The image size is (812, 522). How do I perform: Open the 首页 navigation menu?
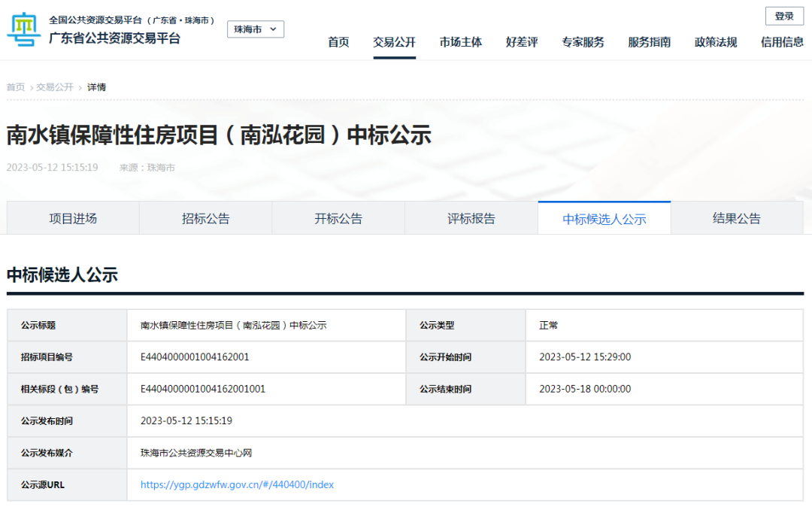[x=338, y=43]
